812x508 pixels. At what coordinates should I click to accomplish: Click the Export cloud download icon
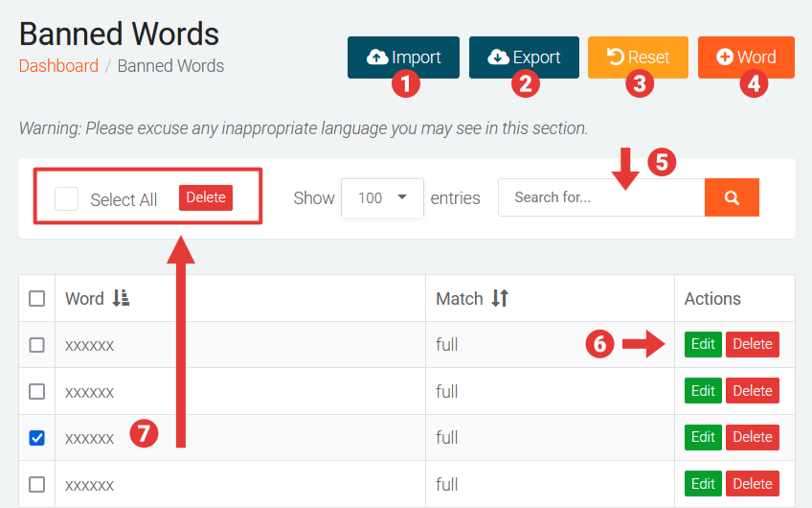pyautogui.click(x=499, y=58)
